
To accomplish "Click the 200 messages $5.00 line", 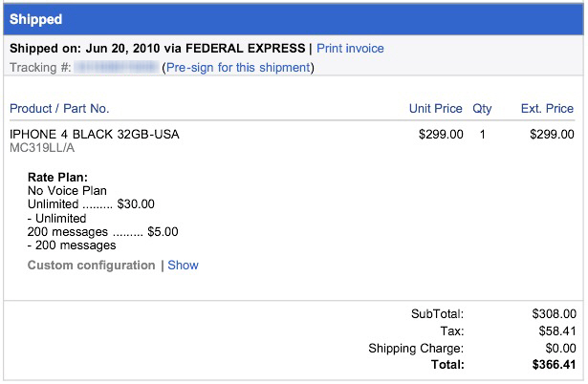I will 102,231.
